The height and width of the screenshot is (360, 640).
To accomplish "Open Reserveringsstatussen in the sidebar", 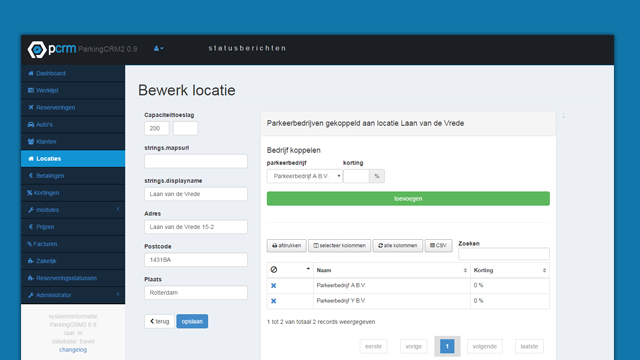I will click(73, 278).
